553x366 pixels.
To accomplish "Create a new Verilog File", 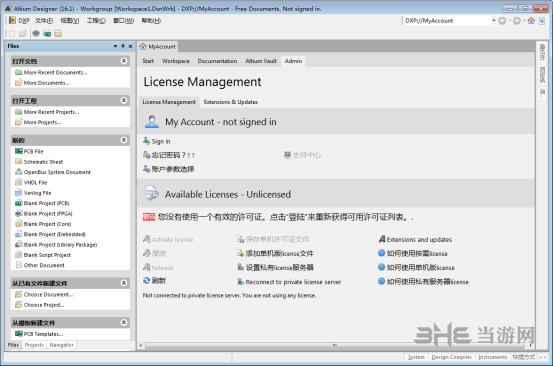I will pyautogui.click(x=37, y=193).
